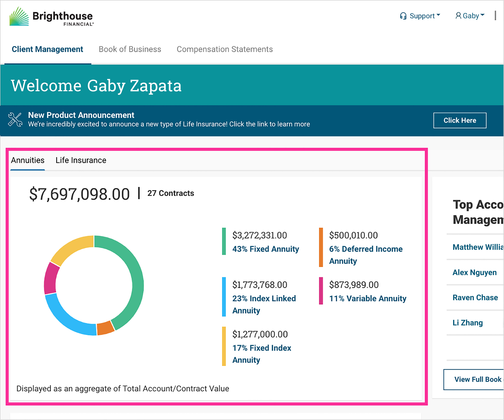
Task: Click blue Index Linked donut segment
Action: coord(65,319)
